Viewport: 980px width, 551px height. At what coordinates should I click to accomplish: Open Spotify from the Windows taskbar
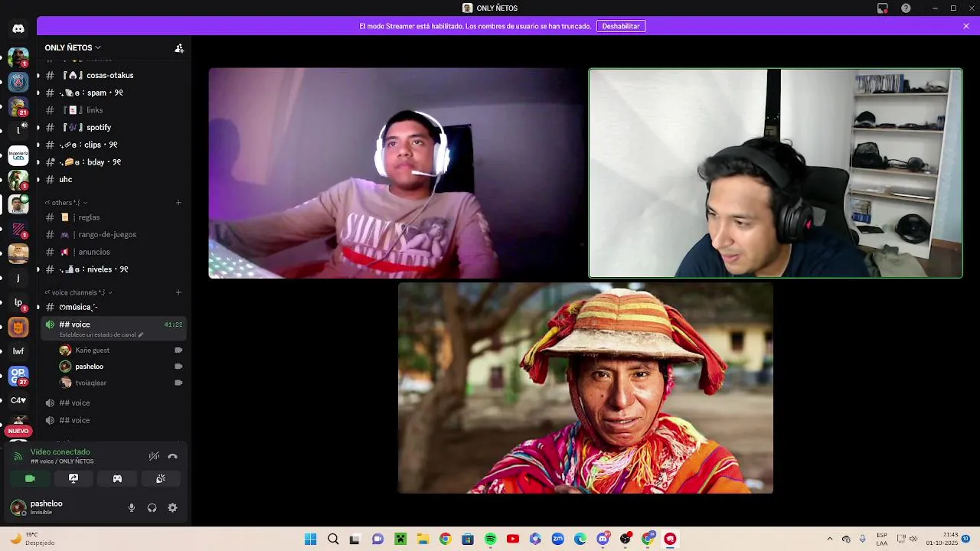coord(490,539)
